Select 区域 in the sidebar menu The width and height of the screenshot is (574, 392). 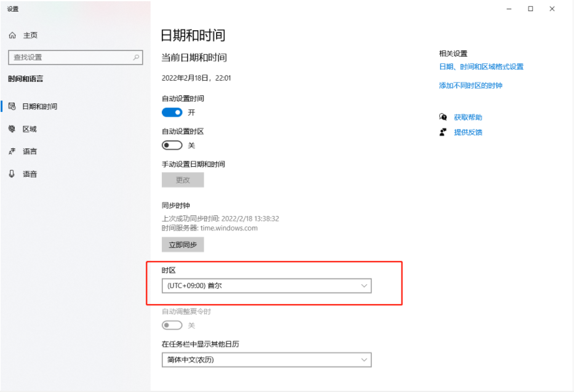click(30, 129)
